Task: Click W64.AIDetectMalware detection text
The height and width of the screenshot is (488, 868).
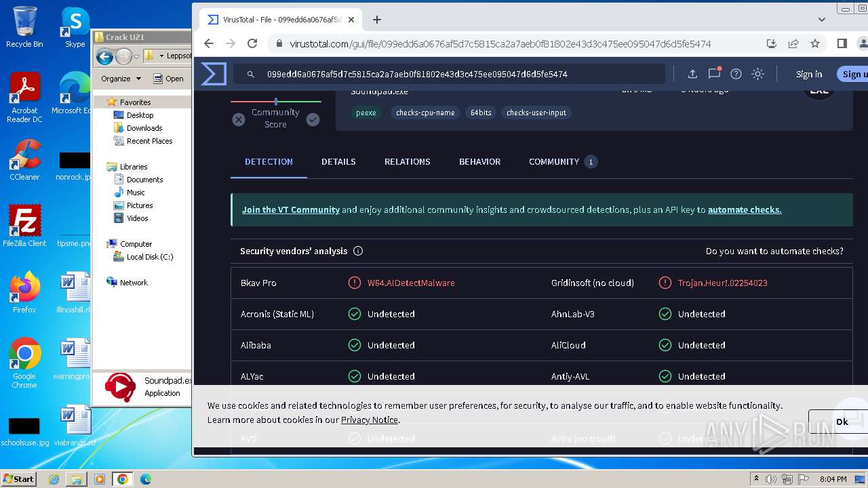Action: 411,283
